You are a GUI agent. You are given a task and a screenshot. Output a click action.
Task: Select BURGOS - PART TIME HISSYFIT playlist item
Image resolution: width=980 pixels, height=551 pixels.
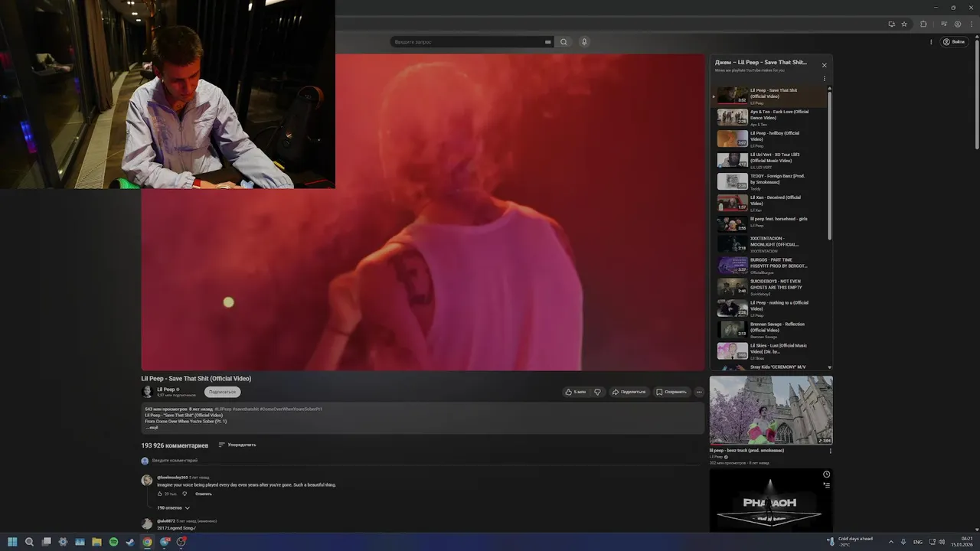(x=770, y=266)
